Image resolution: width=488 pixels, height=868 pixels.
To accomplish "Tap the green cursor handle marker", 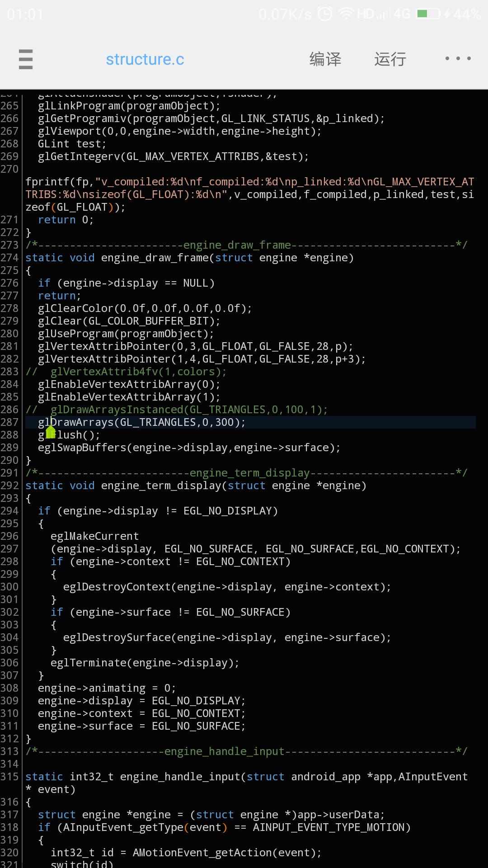I will (51, 432).
